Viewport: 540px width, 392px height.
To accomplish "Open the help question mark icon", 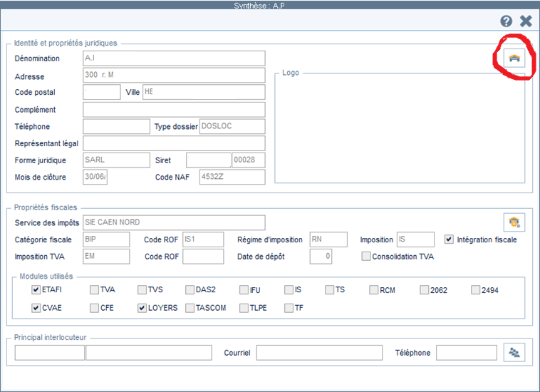I will coord(506,21).
